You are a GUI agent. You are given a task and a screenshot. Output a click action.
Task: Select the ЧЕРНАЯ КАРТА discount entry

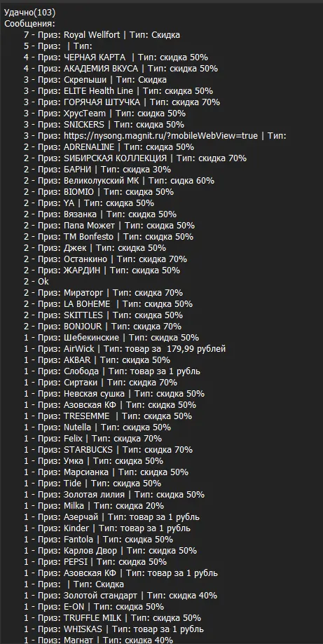coord(116,57)
